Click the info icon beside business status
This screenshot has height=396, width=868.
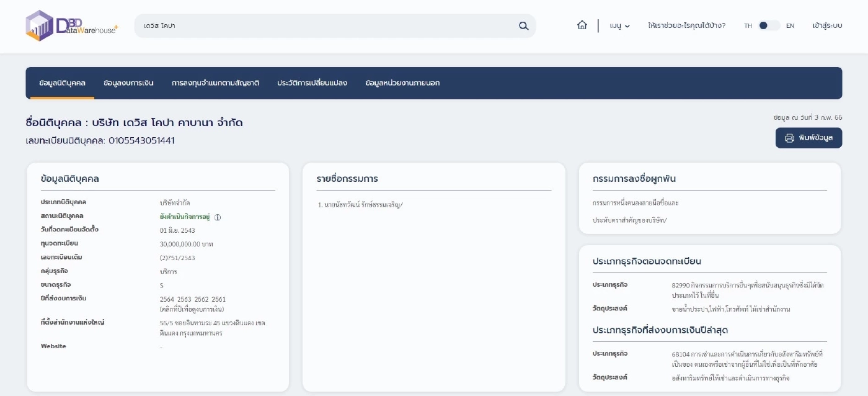click(218, 217)
